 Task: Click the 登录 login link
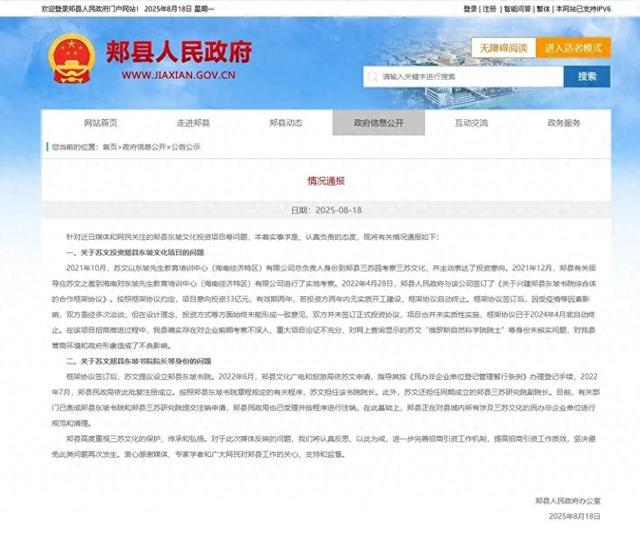[470, 9]
